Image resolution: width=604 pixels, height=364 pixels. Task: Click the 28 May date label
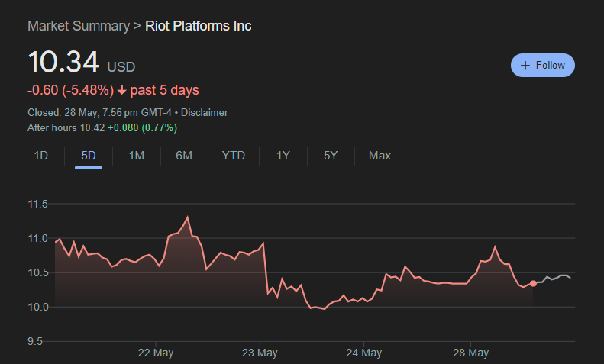coord(470,353)
